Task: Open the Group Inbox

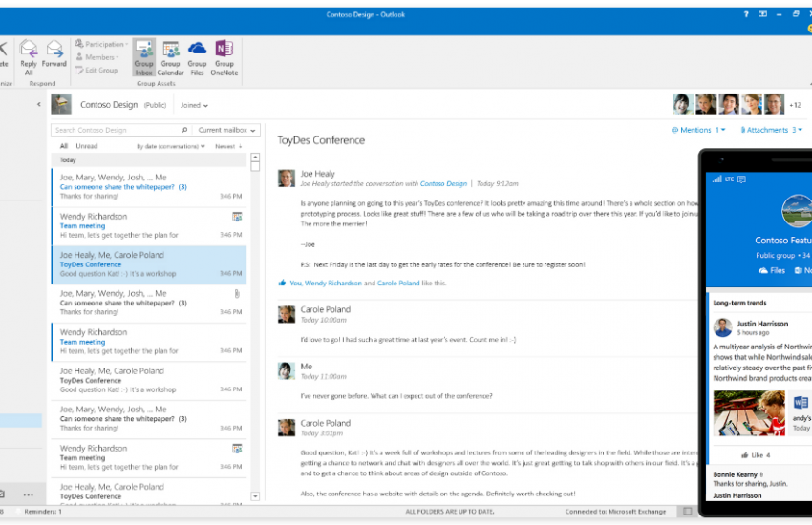Action: [x=143, y=58]
